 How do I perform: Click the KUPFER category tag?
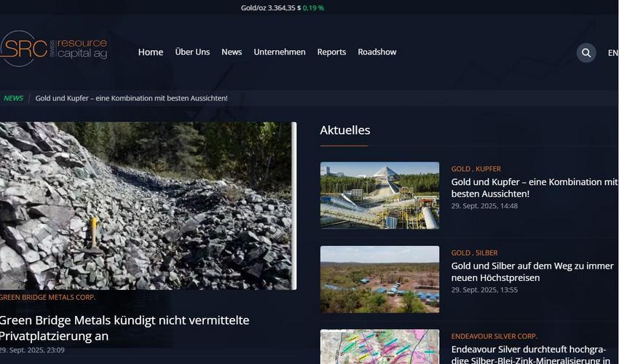[x=488, y=169]
